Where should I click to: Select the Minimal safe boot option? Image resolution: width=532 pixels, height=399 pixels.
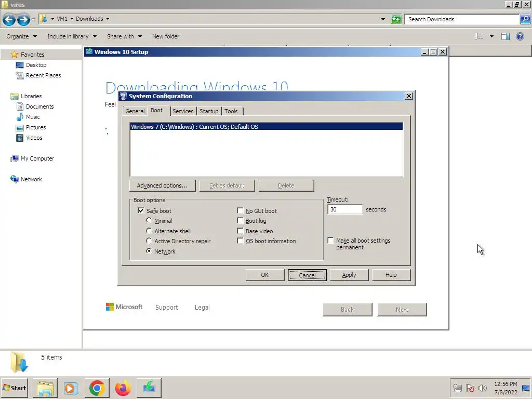click(x=149, y=220)
